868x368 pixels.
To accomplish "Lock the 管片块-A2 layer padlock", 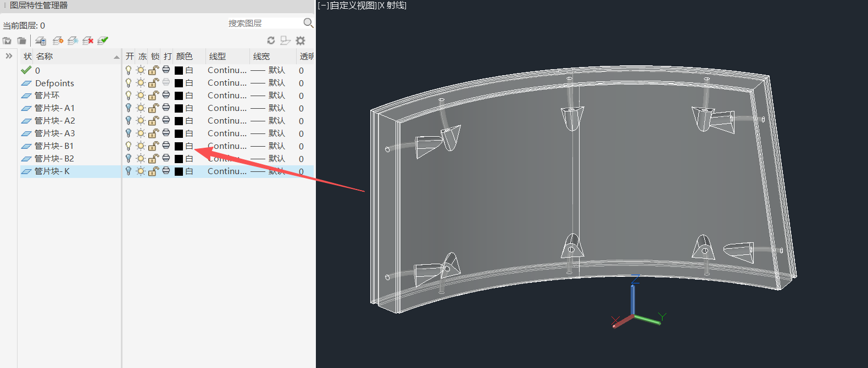I will point(153,121).
